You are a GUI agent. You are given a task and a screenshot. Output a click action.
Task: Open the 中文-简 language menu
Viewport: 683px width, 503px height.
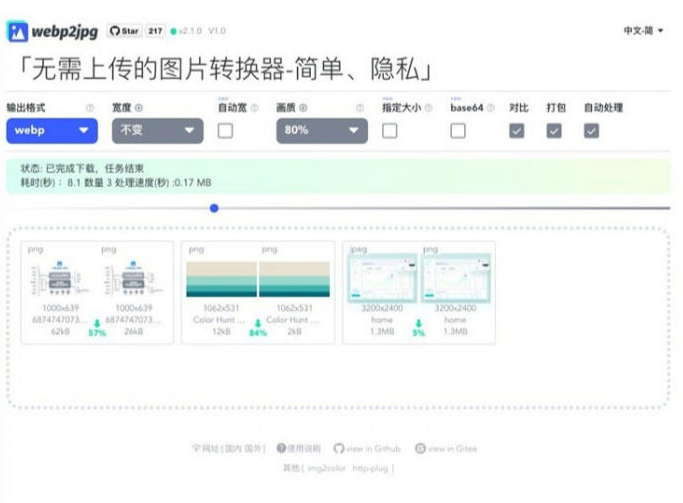pyautogui.click(x=643, y=31)
